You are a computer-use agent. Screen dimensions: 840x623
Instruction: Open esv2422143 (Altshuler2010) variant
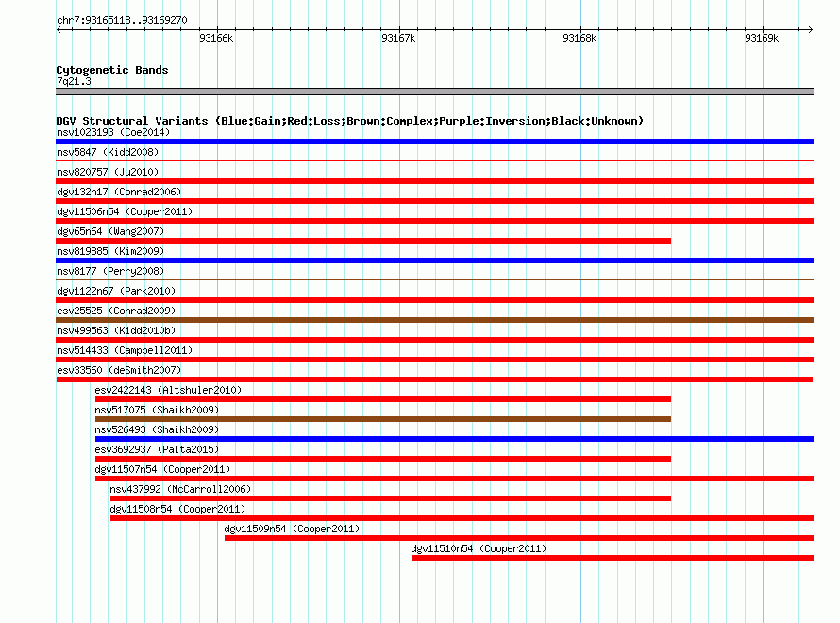pyautogui.click(x=168, y=390)
